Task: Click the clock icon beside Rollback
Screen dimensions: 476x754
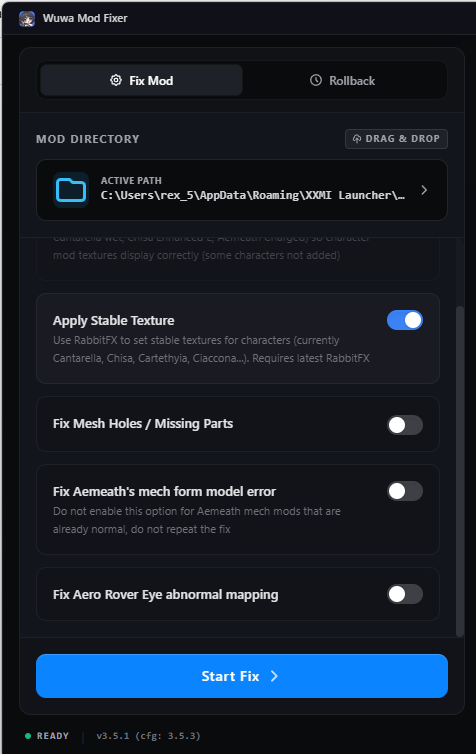Action: (x=316, y=80)
